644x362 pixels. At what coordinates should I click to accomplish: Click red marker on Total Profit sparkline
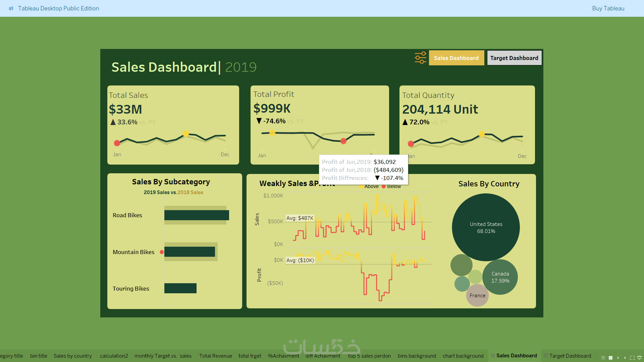(x=343, y=141)
